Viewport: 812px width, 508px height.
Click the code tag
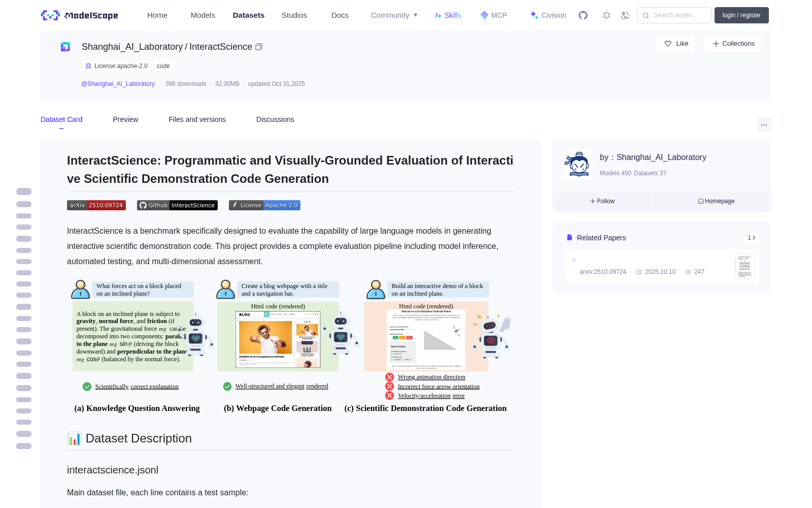[163, 66]
